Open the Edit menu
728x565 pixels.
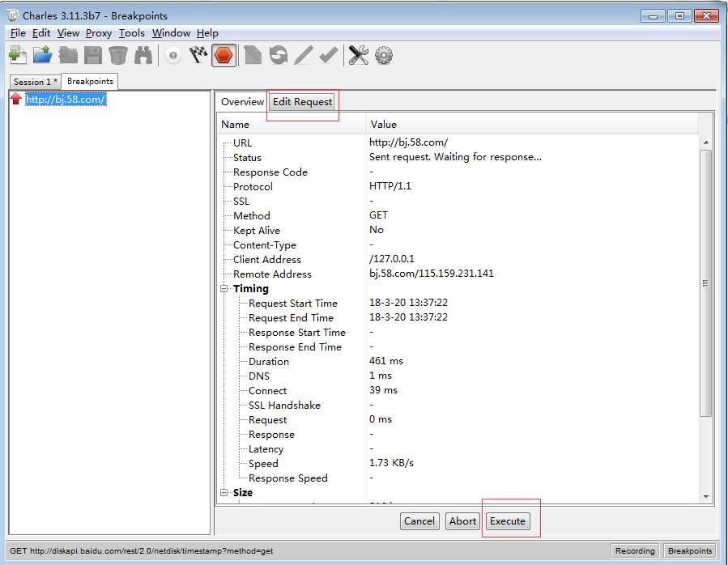coord(40,33)
